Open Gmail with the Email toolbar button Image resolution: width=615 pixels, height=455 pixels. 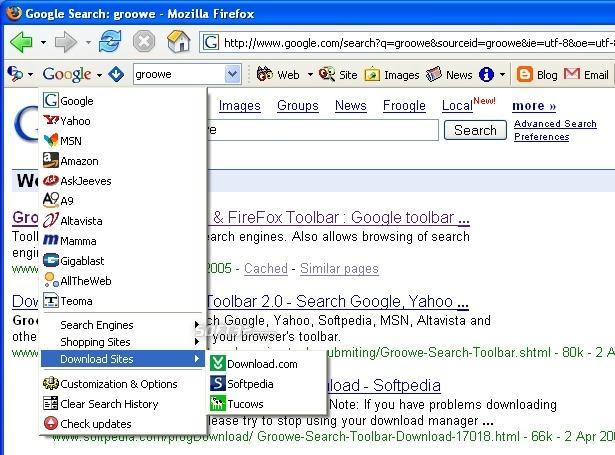click(586, 74)
